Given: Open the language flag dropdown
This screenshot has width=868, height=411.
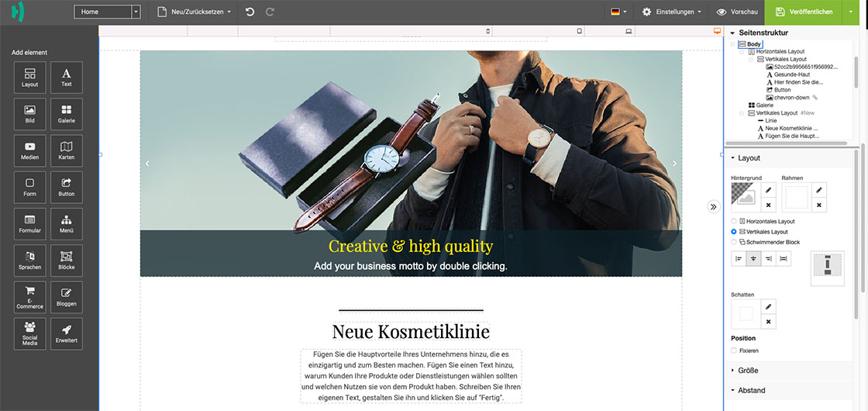Looking at the screenshot, I should [x=618, y=12].
